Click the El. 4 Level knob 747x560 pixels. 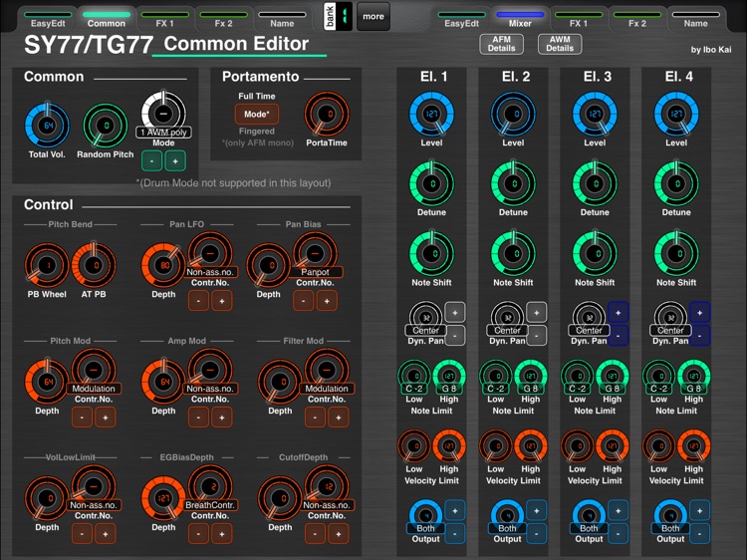(x=676, y=114)
